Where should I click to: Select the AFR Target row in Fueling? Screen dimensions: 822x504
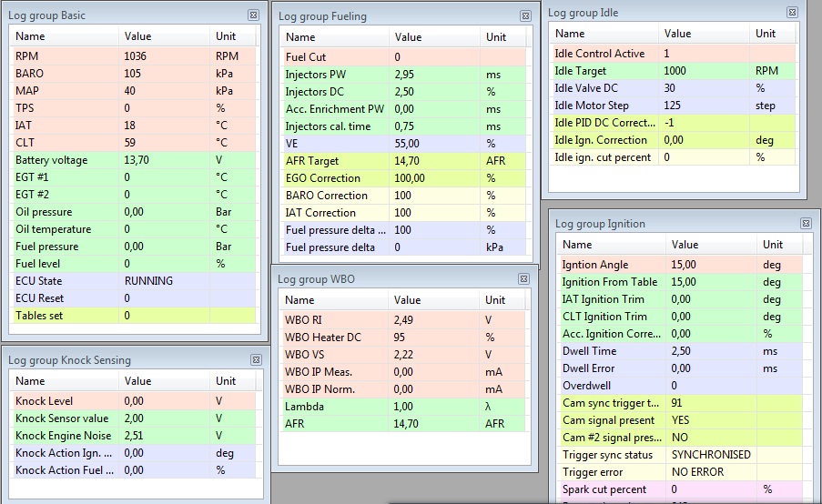(x=404, y=160)
